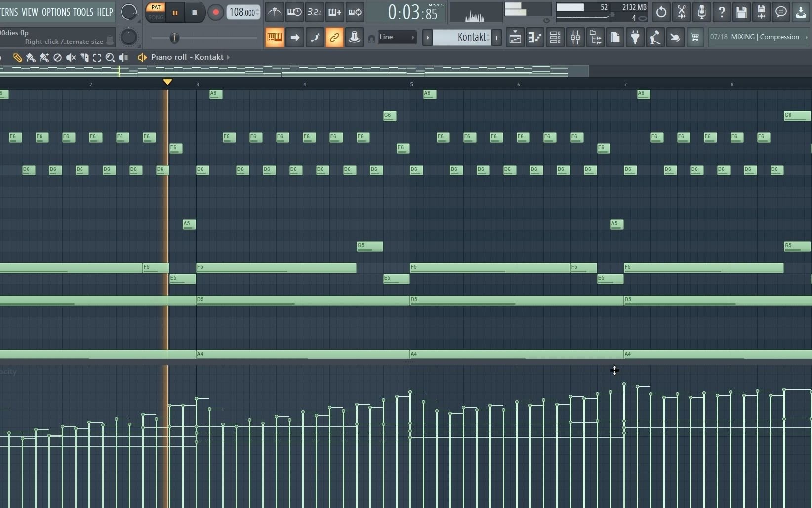This screenshot has height=508, width=812.
Task: Expand the pattern menu arrow left of Kontakt
Action: [427, 37]
